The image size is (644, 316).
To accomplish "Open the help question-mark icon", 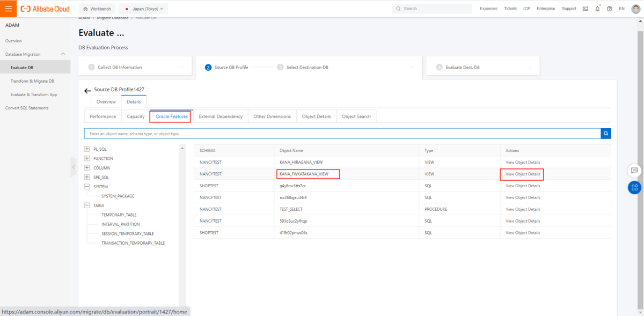I will [609, 9].
